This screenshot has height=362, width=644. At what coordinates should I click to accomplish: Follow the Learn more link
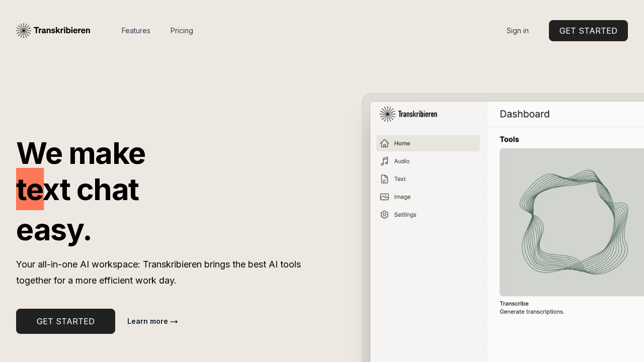coord(147,321)
